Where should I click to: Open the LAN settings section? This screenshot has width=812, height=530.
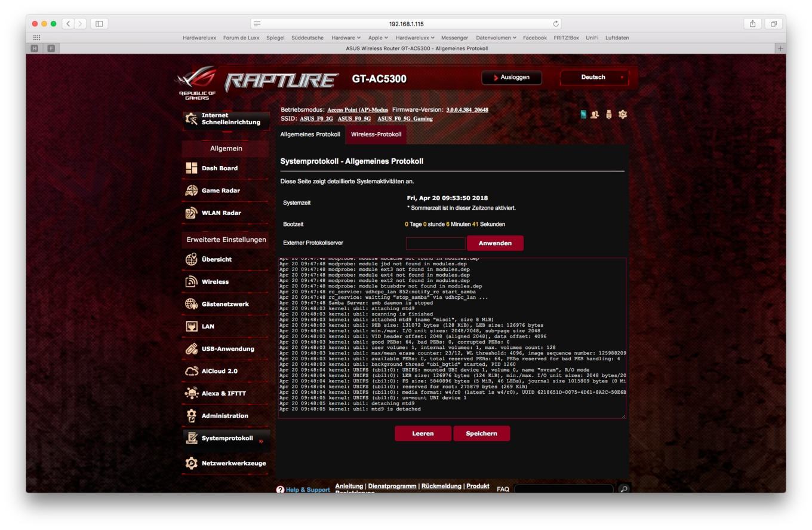coord(226,326)
